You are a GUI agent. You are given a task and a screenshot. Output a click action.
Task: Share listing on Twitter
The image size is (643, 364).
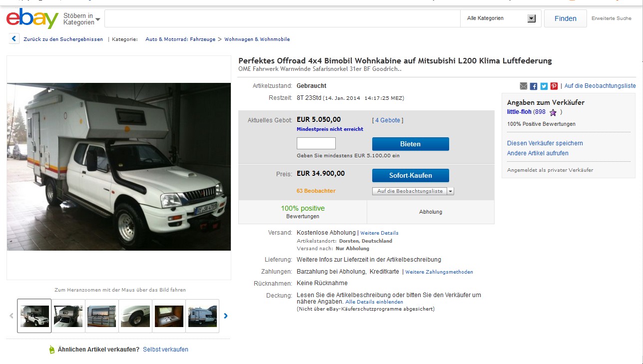(544, 86)
